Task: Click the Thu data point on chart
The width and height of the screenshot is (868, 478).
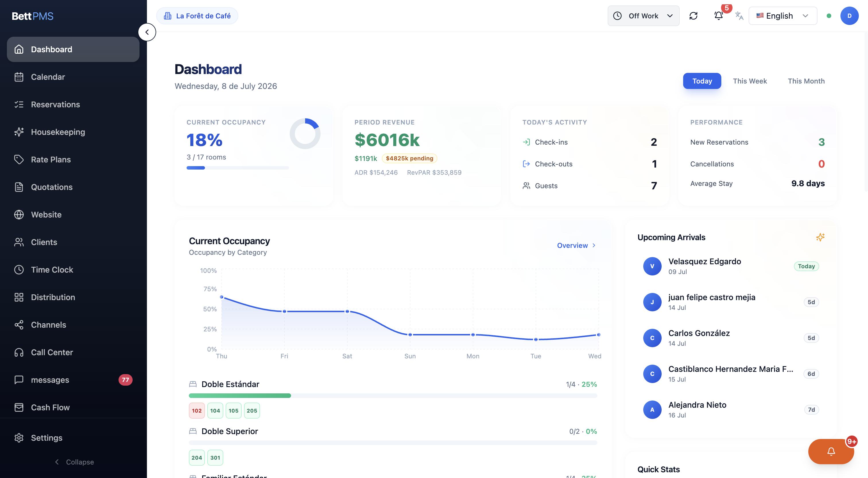Action: click(221, 297)
